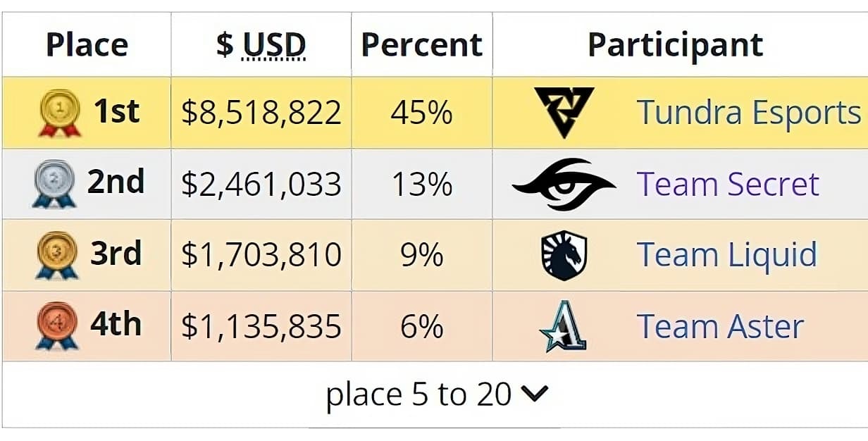Viewport: 868px width, 441px height.
Task: Expand the place 5 to 20 rows
Action: pyautogui.click(x=418, y=395)
